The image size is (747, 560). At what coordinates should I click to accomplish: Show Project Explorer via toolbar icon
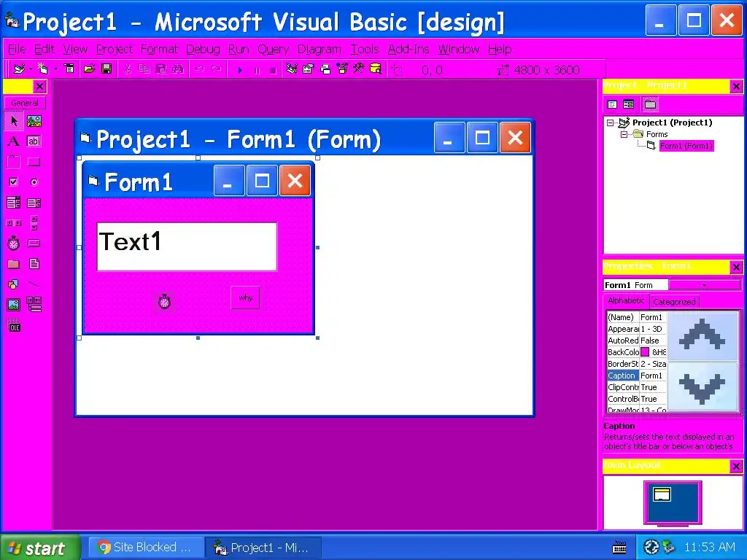click(x=292, y=69)
